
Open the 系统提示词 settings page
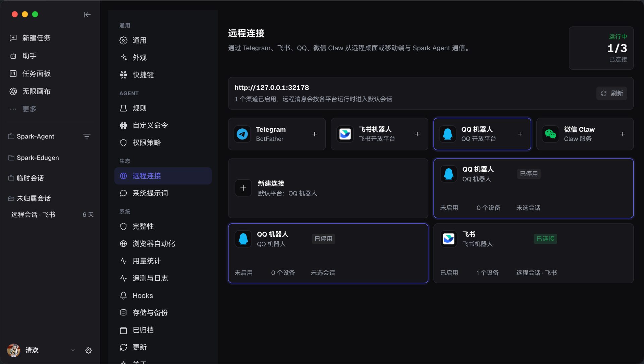163,193
